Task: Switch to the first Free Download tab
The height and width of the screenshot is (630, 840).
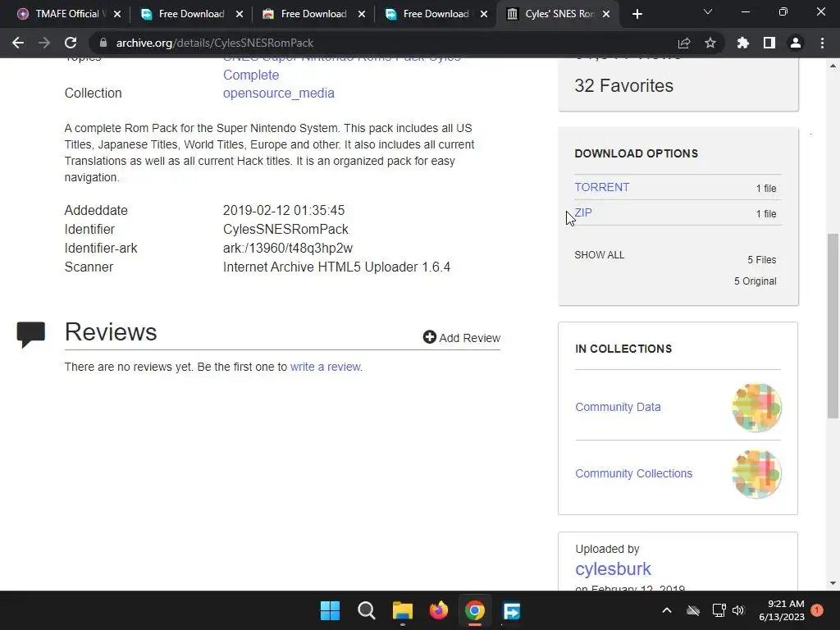Action: [191, 14]
